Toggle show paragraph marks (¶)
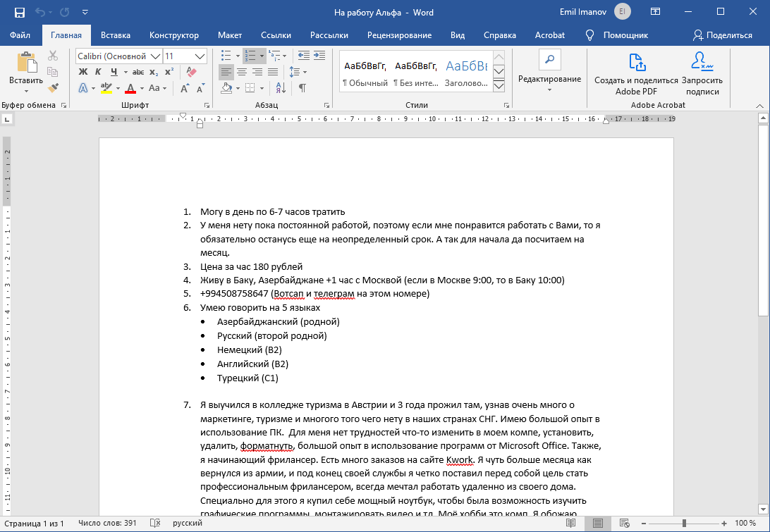This screenshot has width=770, height=532. pyautogui.click(x=302, y=88)
